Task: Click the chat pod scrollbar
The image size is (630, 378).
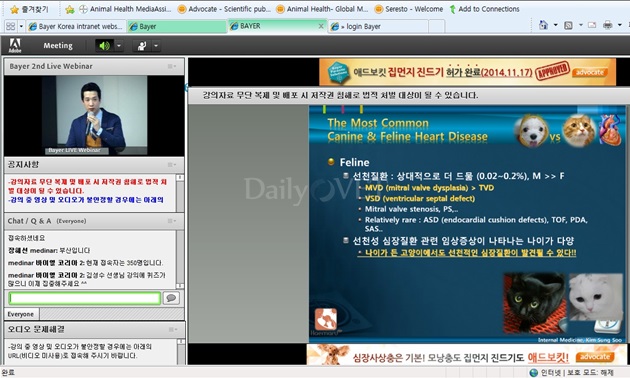Action: coord(180,259)
